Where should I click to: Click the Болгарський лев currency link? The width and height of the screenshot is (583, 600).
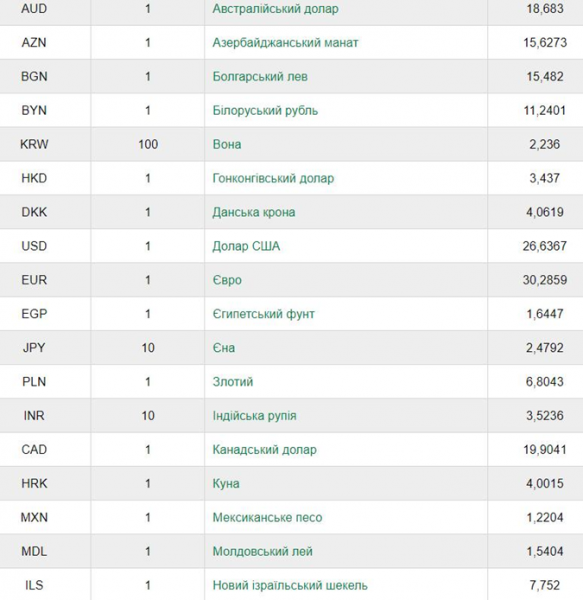[x=260, y=77]
